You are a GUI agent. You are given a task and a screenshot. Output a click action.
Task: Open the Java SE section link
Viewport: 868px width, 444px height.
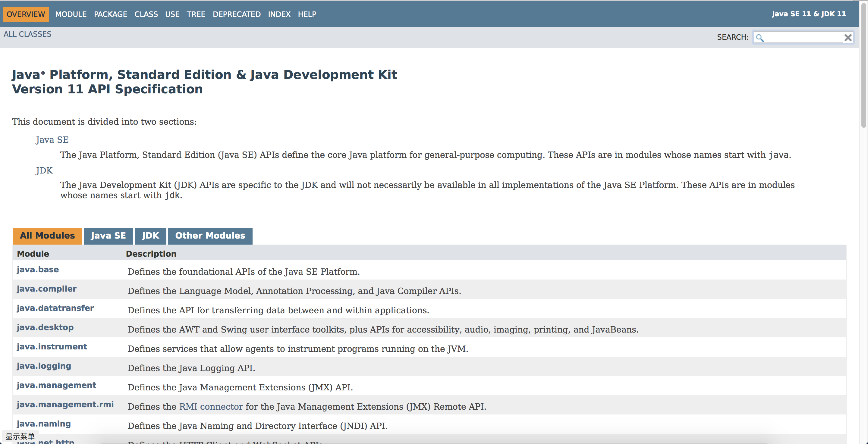point(52,139)
